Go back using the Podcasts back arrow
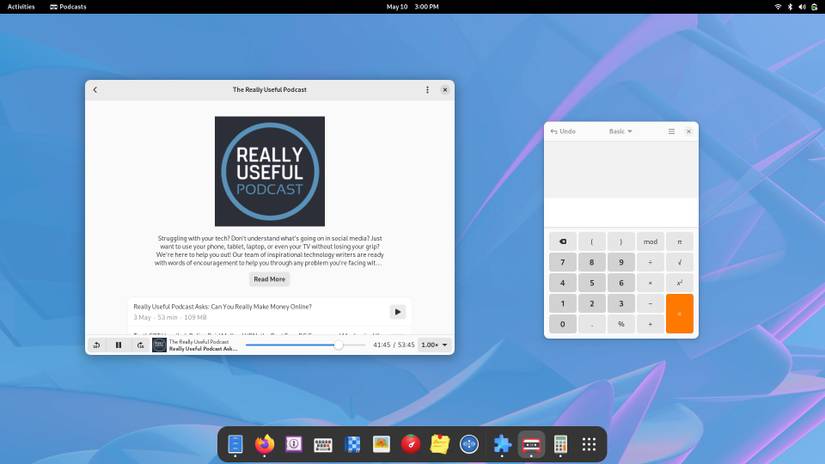 [95, 90]
